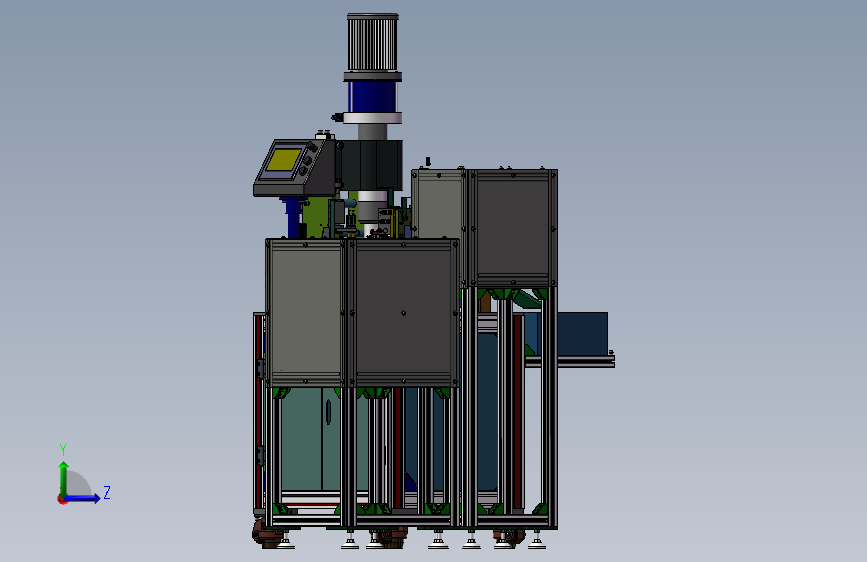Select the upper right dark enclosure panel
Image resolution: width=867 pixels, height=562 pixels.
(x=513, y=226)
